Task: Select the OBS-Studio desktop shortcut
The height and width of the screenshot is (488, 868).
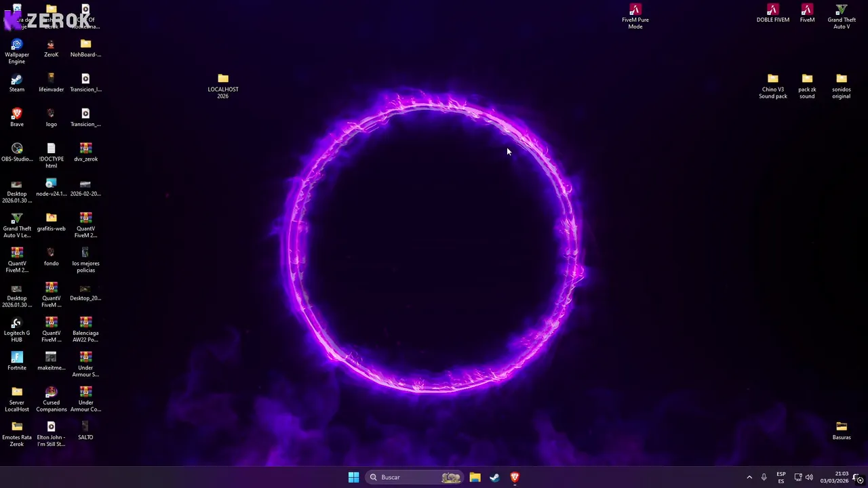Action: pyautogui.click(x=17, y=152)
